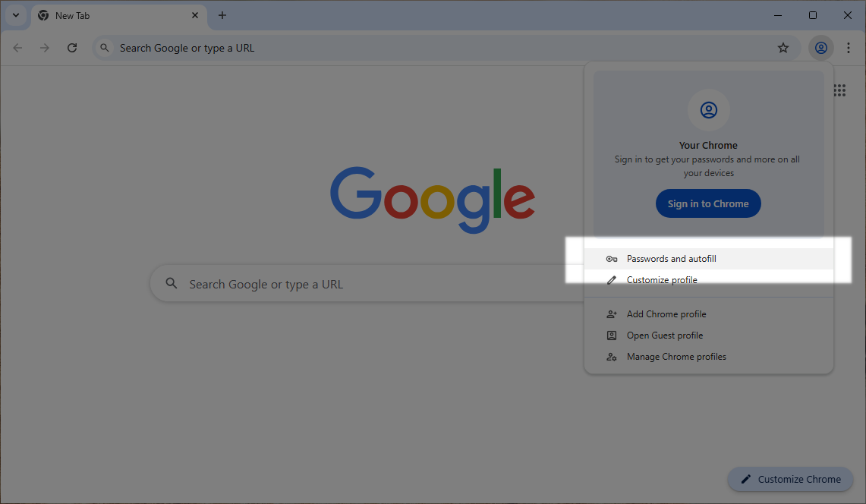866x504 pixels.
Task: Go forward with the forward arrow
Action: click(45, 48)
